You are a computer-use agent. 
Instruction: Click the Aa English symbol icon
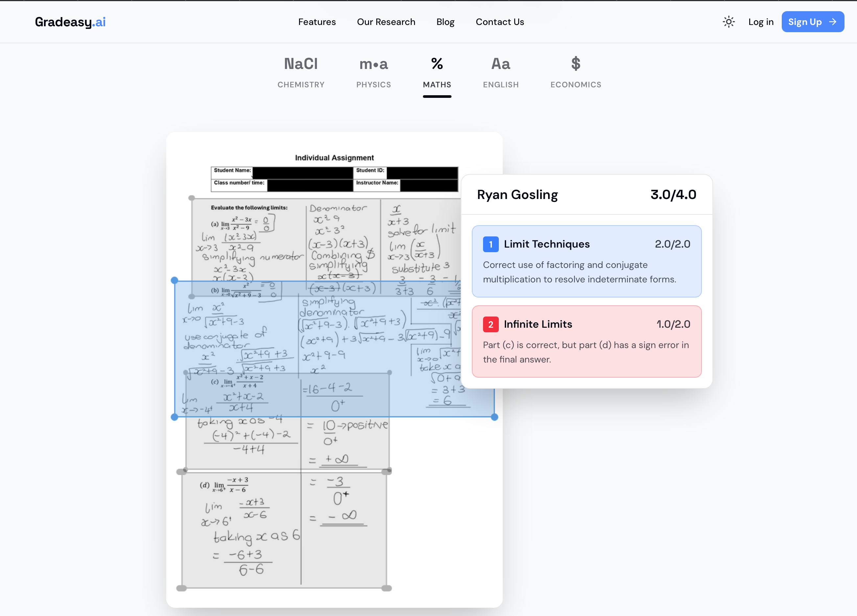[x=501, y=64]
